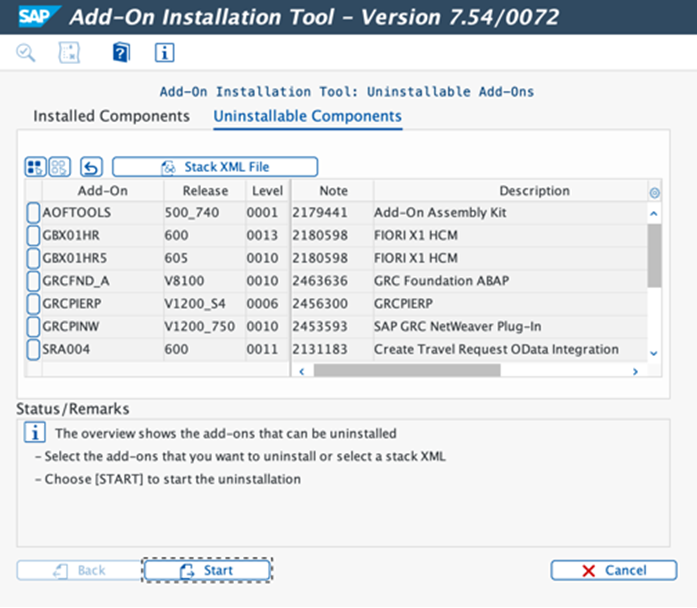Screen dimensions: 697x608
Task: Click level value 0006
Action: click(x=262, y=304)
